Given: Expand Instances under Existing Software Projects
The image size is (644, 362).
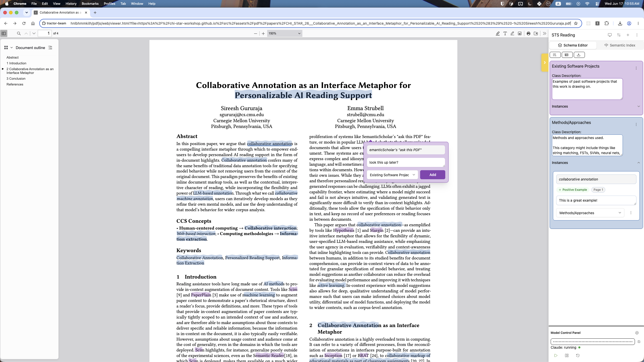Looking at the screenshot, I should [595, 106].
